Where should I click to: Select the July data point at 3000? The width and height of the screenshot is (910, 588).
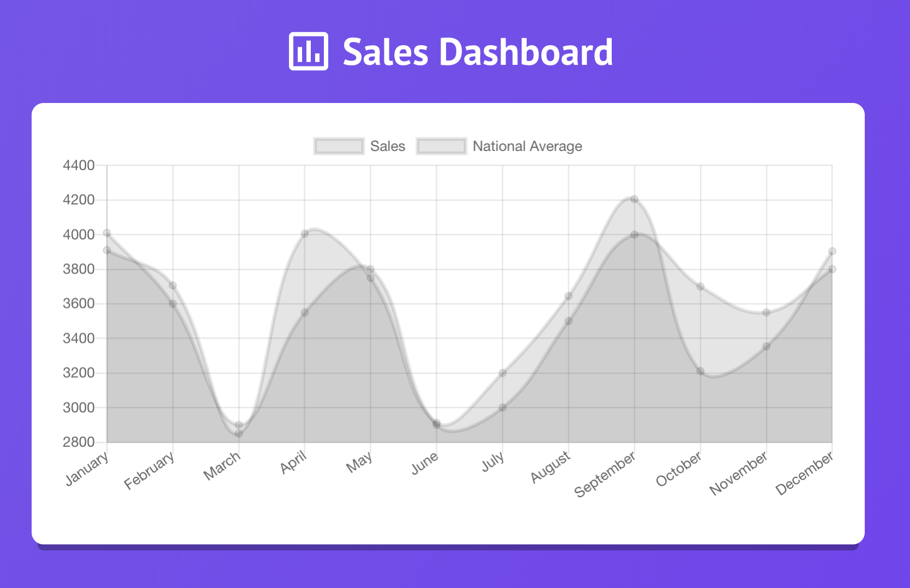point(503,408)
